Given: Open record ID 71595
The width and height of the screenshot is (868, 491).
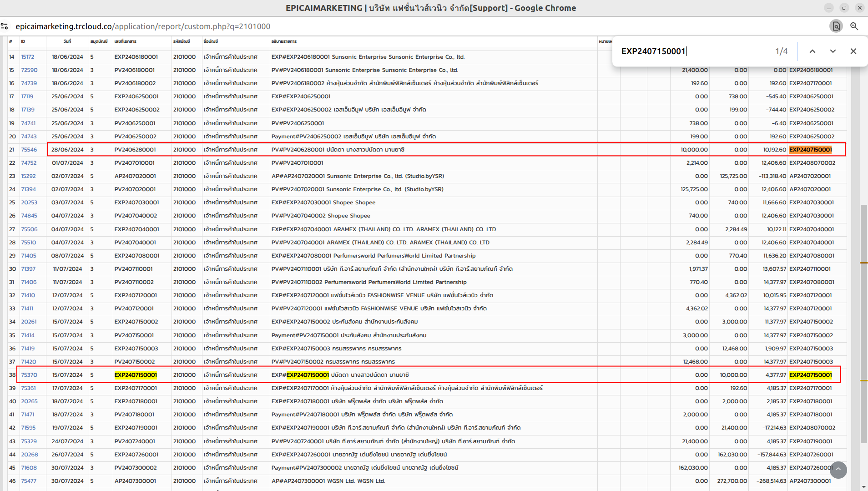Looking at the screenshot, I should pos(28,428).
